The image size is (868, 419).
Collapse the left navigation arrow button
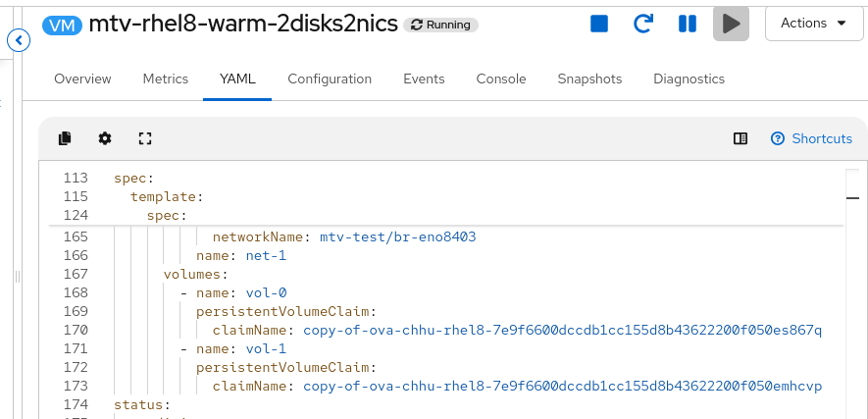[19, 40]
